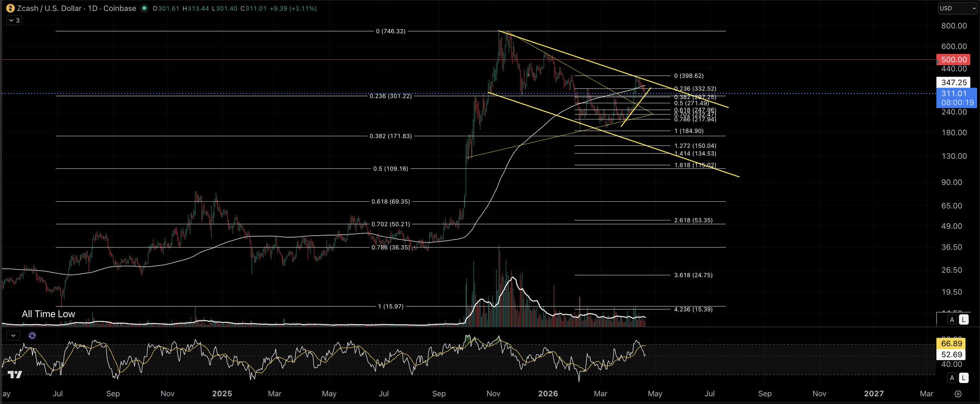980x404 pixels.
Task: Click the TradingView logo
Action: tap(15, 375)
